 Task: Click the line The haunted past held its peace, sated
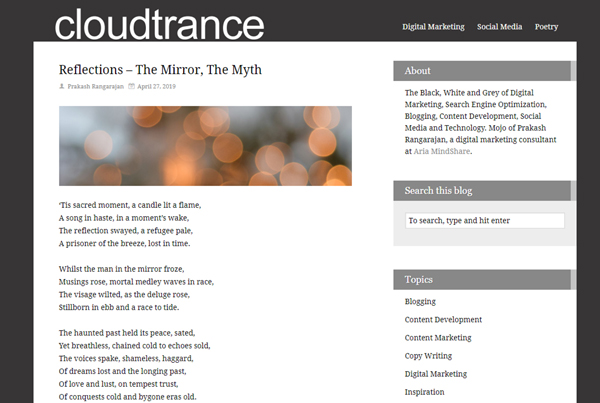pyautogui.click(x=127, y=333)
